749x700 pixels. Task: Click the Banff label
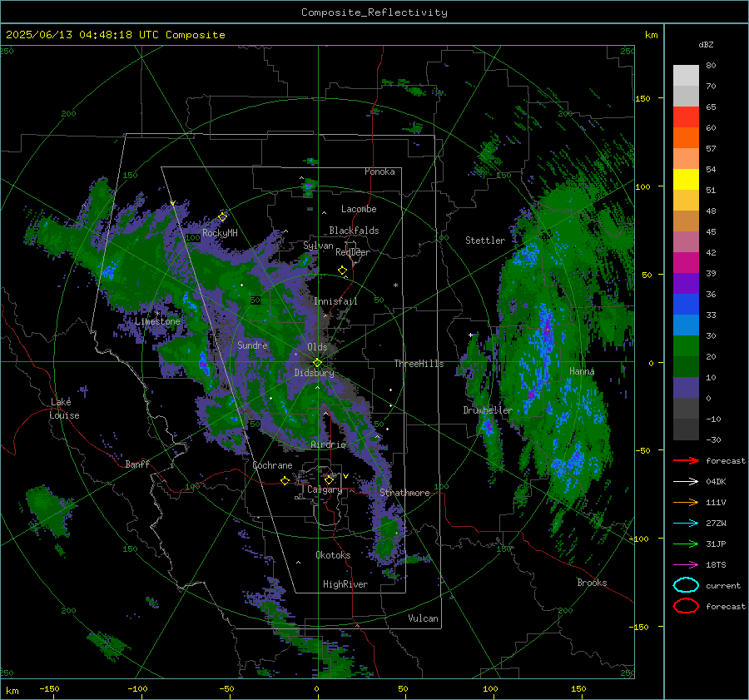pyautogui.click(x=137, y=464)
